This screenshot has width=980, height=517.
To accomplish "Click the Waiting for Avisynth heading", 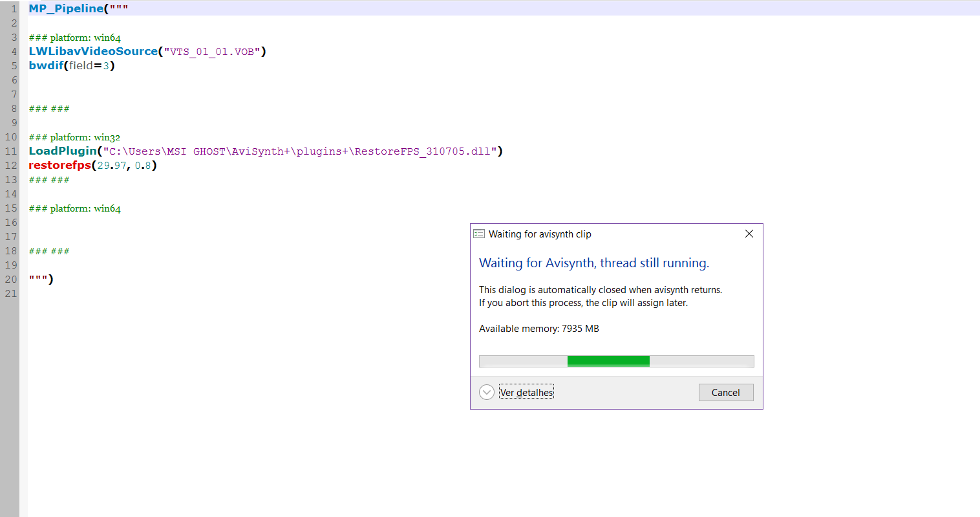I will coord(594,263).
